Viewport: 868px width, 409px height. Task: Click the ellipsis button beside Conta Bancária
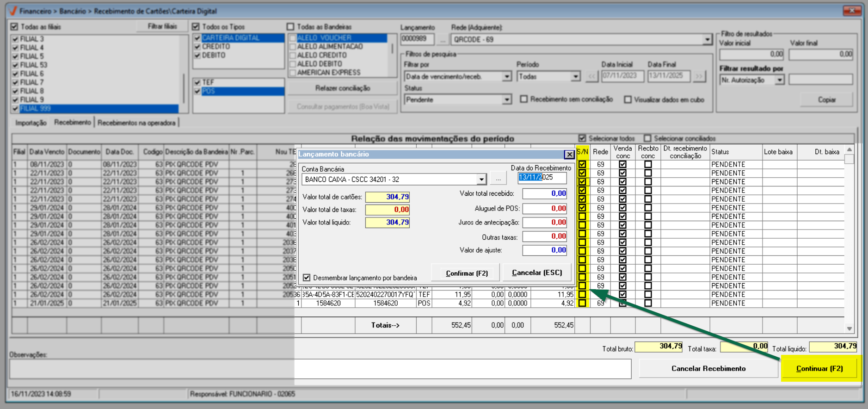click(498, 179)
